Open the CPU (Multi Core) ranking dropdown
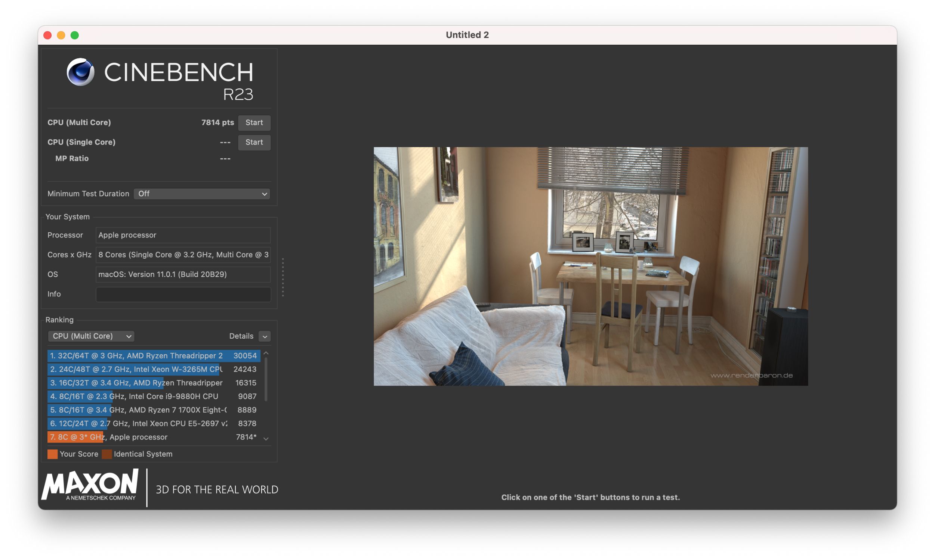 click(91, 336)
